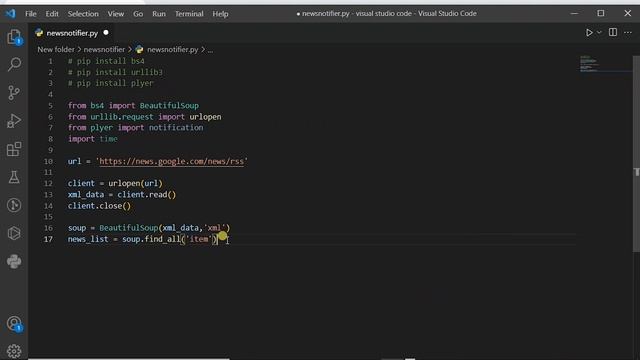Run the Python file with play button
This screenshot has height=360, width=640.
[x=589, y=33]
